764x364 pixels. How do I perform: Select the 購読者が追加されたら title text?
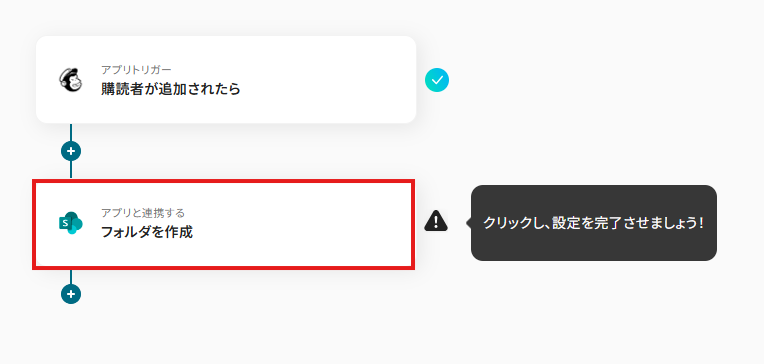[171, 89]
